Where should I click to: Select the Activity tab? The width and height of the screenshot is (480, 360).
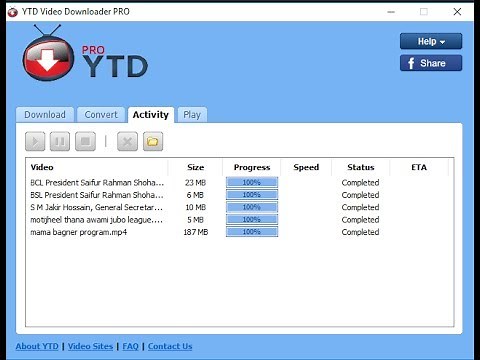151,115
